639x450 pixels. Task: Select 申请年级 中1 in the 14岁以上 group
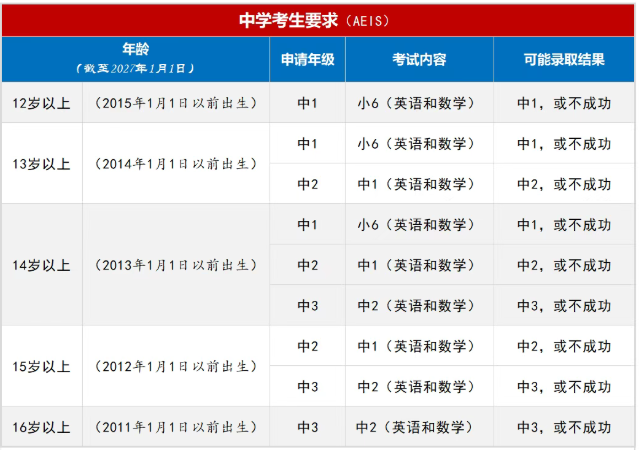(x=308, y=225)
